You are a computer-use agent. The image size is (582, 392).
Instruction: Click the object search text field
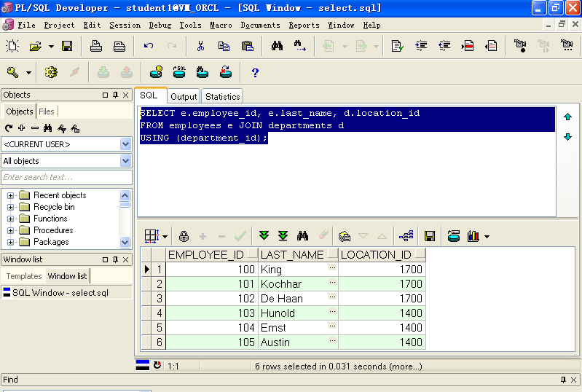click(67, 178)
